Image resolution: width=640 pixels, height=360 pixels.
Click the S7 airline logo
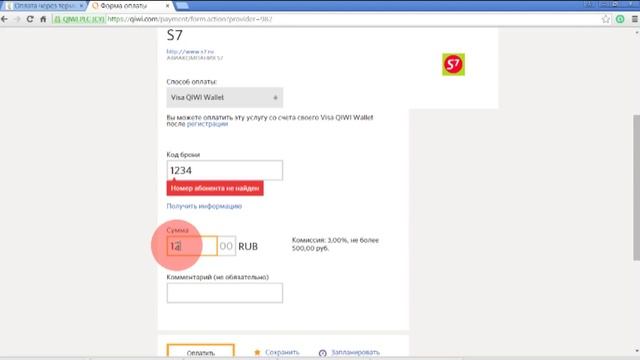point(453,64)
